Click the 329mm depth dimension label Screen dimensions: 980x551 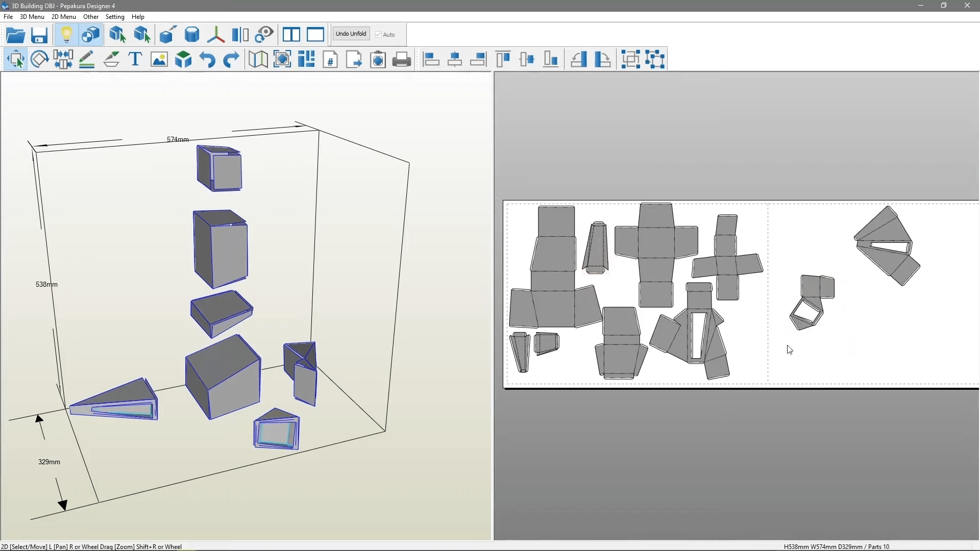[x=49, y=462]
